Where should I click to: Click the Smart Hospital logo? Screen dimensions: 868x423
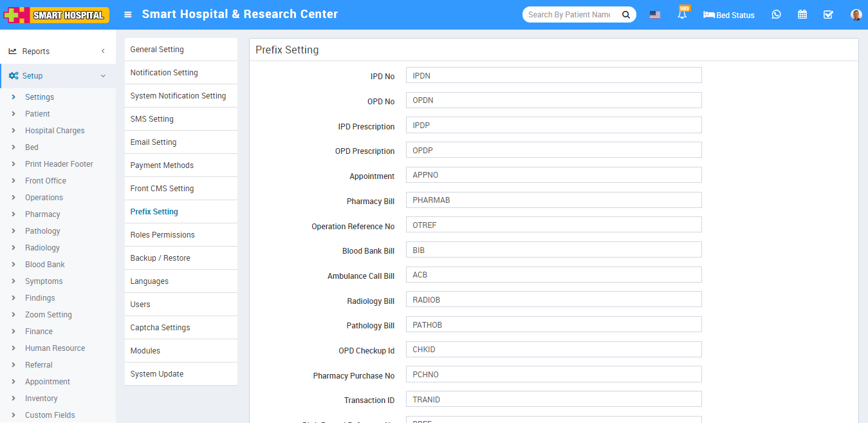(57, 15)
